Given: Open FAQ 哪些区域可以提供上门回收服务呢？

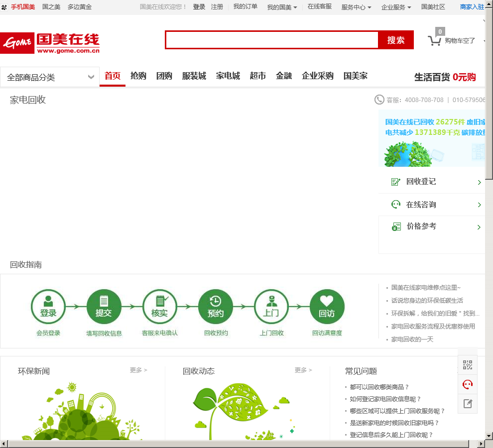Looking at the screenshot, I should 397,411.
